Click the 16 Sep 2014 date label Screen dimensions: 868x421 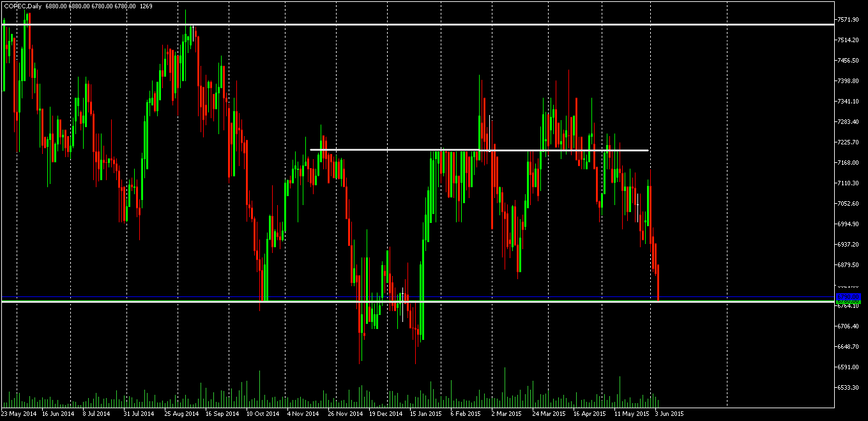pos(222,414)
